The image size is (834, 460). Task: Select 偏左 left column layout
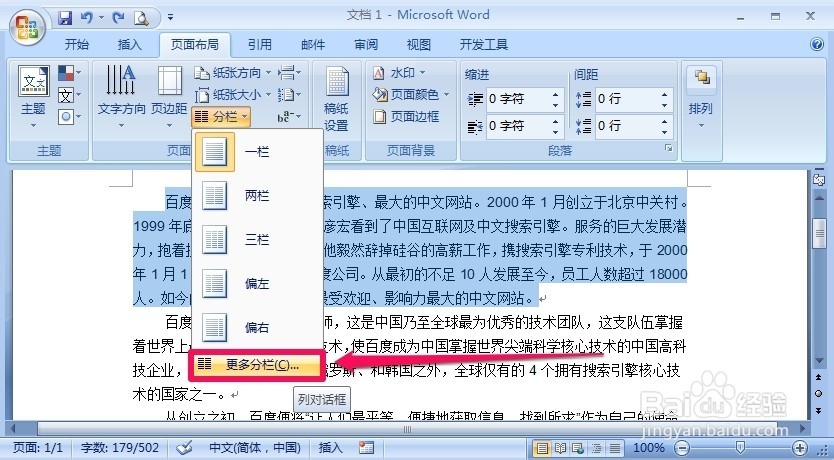coord(257,283)
